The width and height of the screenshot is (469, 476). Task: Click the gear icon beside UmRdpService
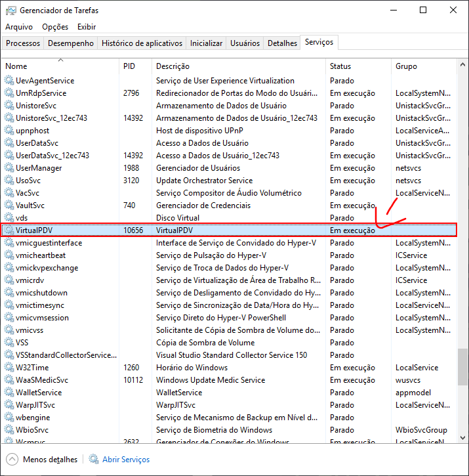(x=9, y=93)
